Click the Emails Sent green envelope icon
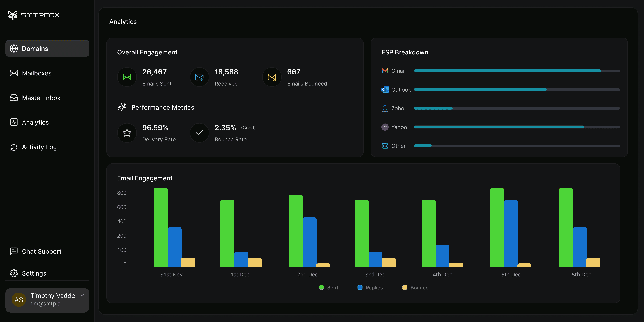The height and width of the screenshot is (322, 644). pos(127,77)
